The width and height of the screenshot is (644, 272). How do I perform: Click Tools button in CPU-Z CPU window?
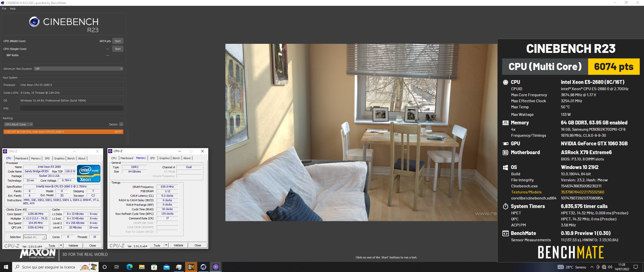coord(52,246)
